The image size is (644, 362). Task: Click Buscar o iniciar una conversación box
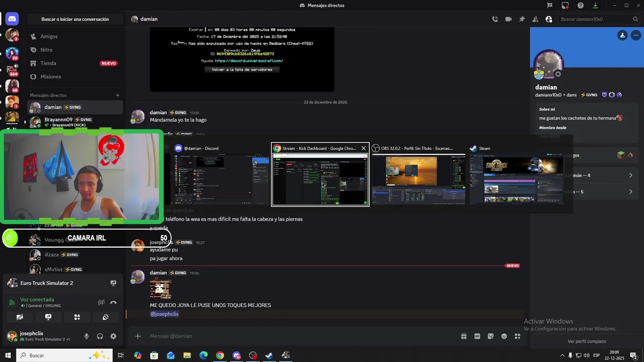click(x=75, y=19)
